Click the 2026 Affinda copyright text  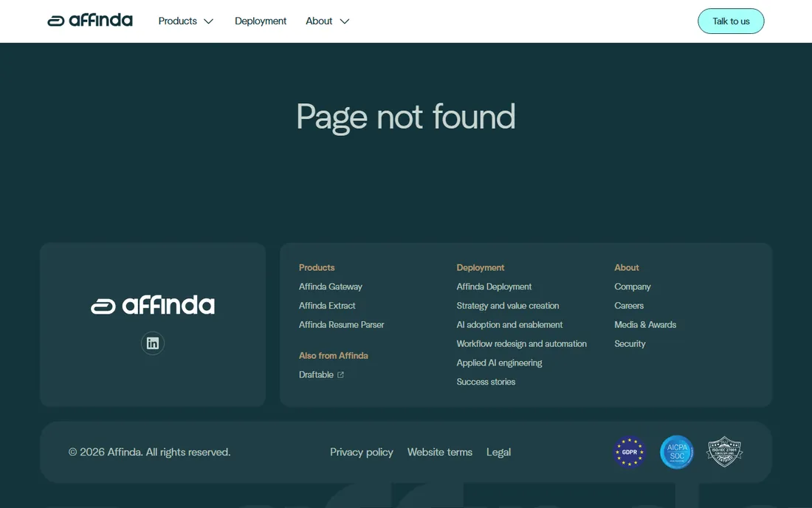(150, 452)
